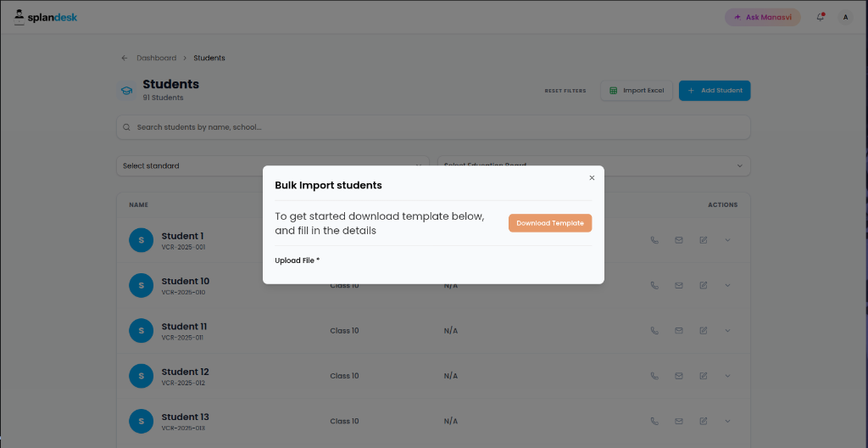Click RESET FILTERS
Screen dimensions: 868x448
point(565,91)
